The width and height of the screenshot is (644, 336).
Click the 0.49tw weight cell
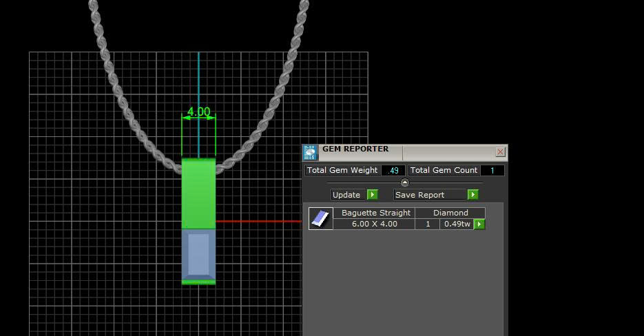point(456,224)
